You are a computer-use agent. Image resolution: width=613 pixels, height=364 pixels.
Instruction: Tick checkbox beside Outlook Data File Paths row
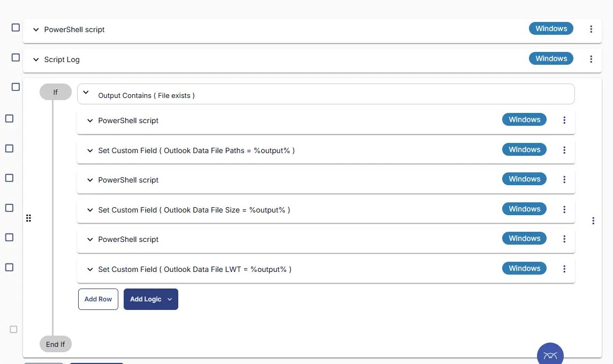10,149
